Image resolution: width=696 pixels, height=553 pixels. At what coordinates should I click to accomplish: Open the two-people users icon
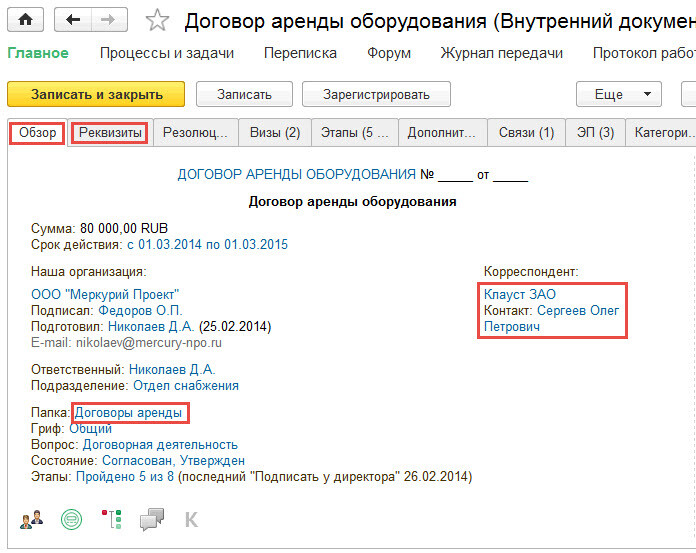coord(31,519)
